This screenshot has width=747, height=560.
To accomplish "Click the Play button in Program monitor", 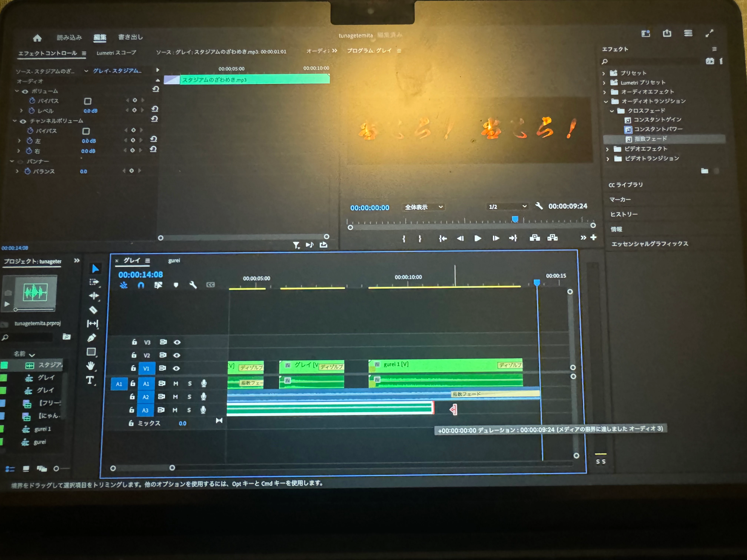I will tap(477, 238).
